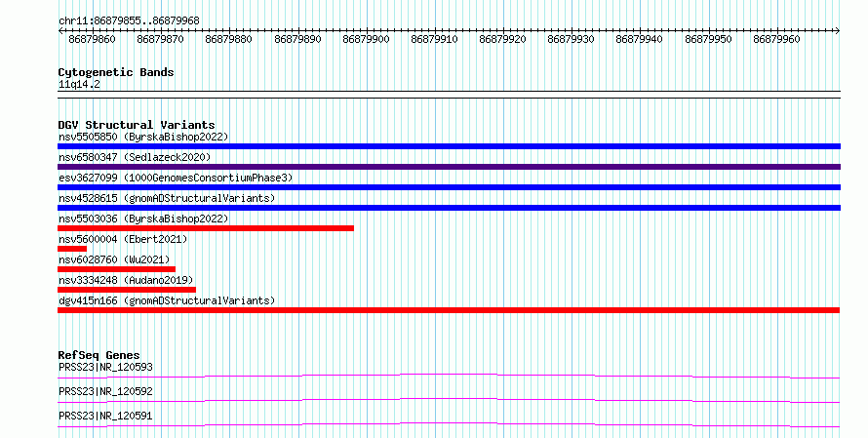Select the blue bar under nsv5505850
The image size is (868, 438).
pyautogui.click(x=449, y=146)
